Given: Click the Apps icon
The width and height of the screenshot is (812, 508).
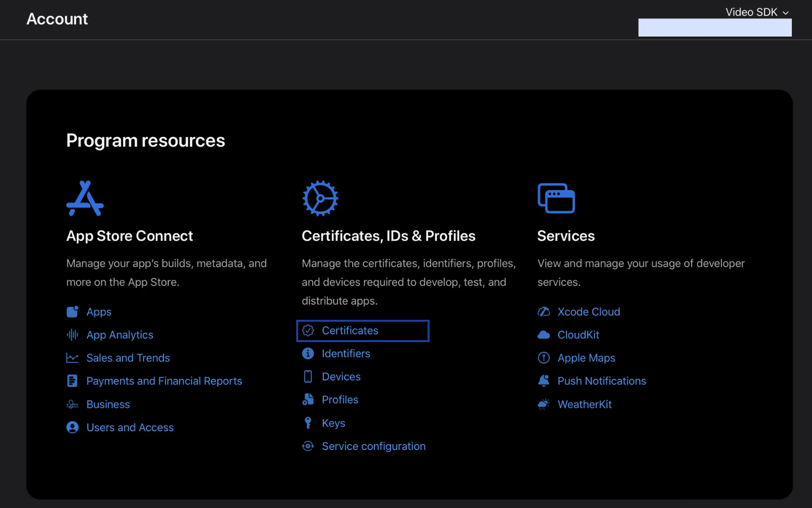Looking at the screenshot, I should (x=72, y=312).
